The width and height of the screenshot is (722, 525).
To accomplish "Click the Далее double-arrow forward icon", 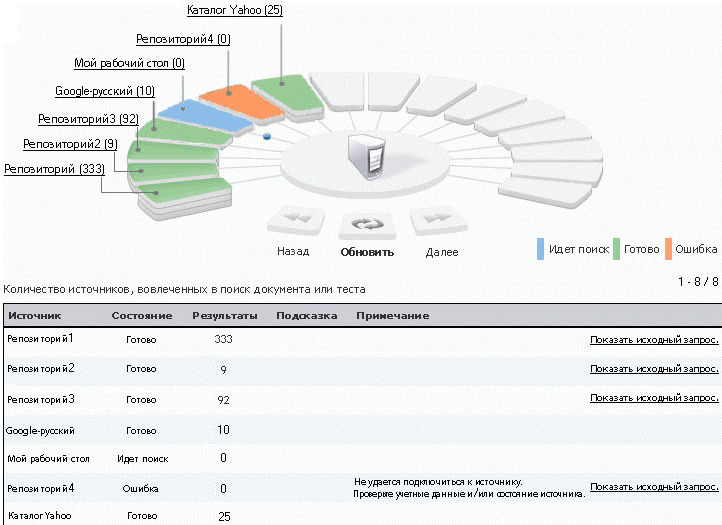I will click(439, 219).
